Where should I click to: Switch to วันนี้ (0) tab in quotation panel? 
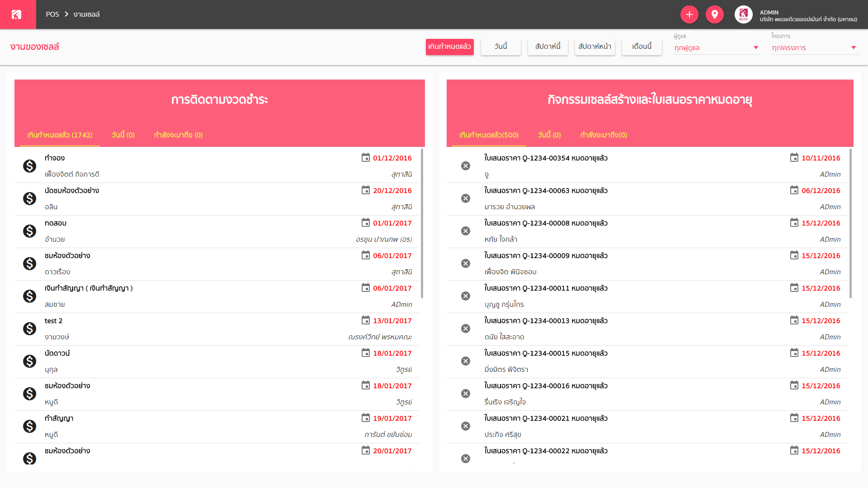[x=549, y=135]
